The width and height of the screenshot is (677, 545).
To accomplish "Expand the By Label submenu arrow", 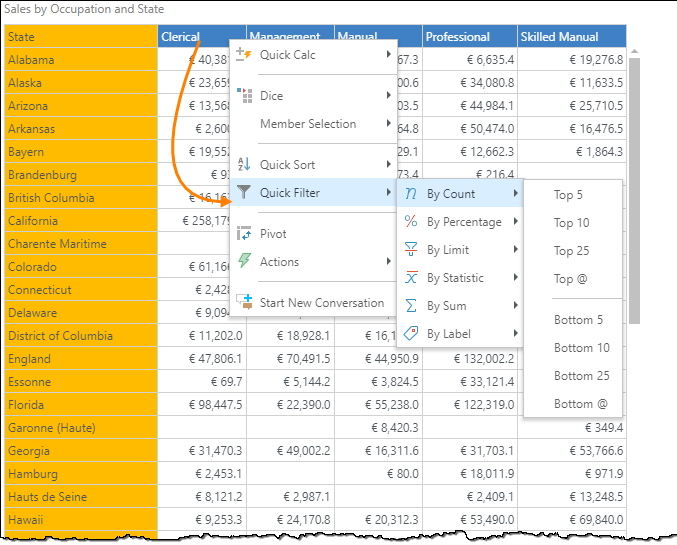I will [x=516, y=333].
